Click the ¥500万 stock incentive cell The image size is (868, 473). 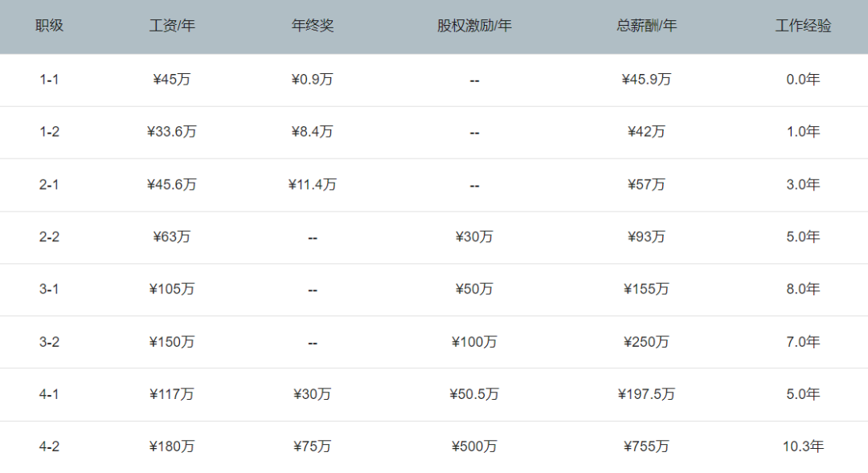click(474, 446)
